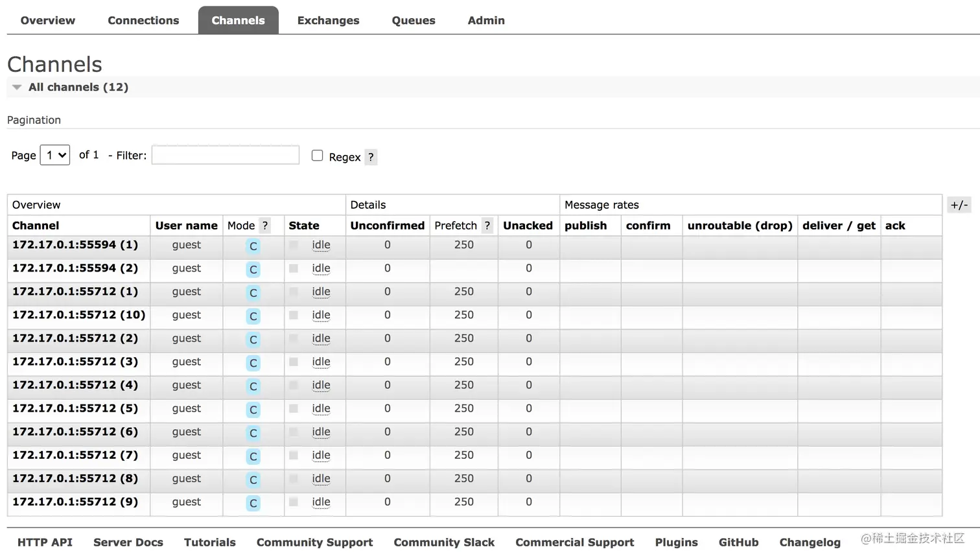980x560 pixels.
Task: Open Plugins footer link
Action: 676,542
